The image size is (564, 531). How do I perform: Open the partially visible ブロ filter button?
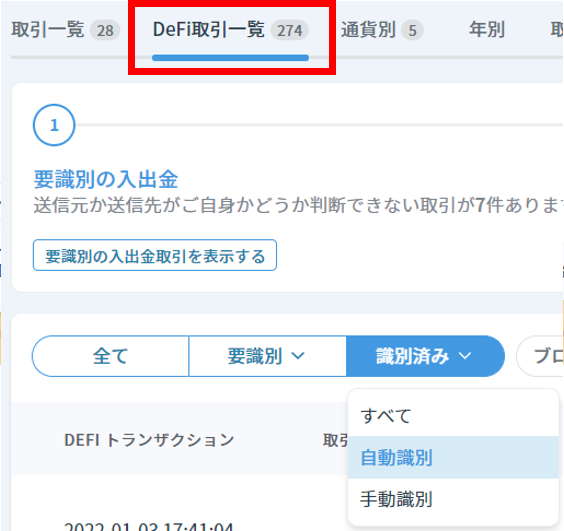pyautogui.click(x=540, y=356)
